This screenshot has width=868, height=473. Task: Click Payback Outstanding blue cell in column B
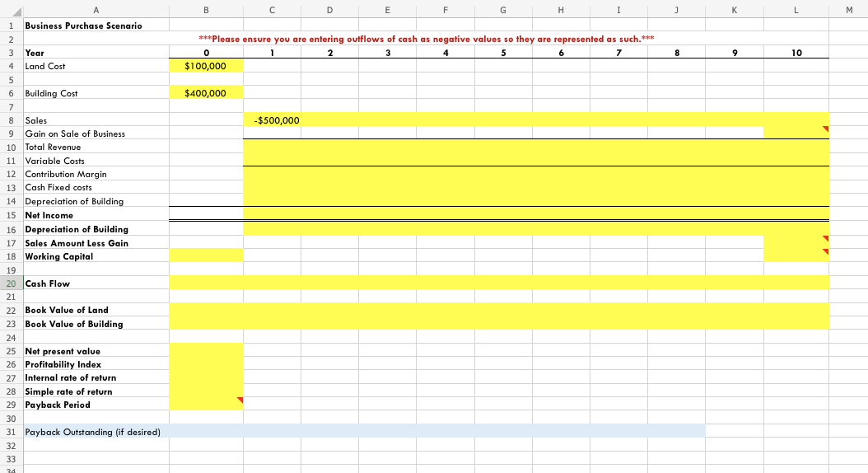click(x=206, y=432)
